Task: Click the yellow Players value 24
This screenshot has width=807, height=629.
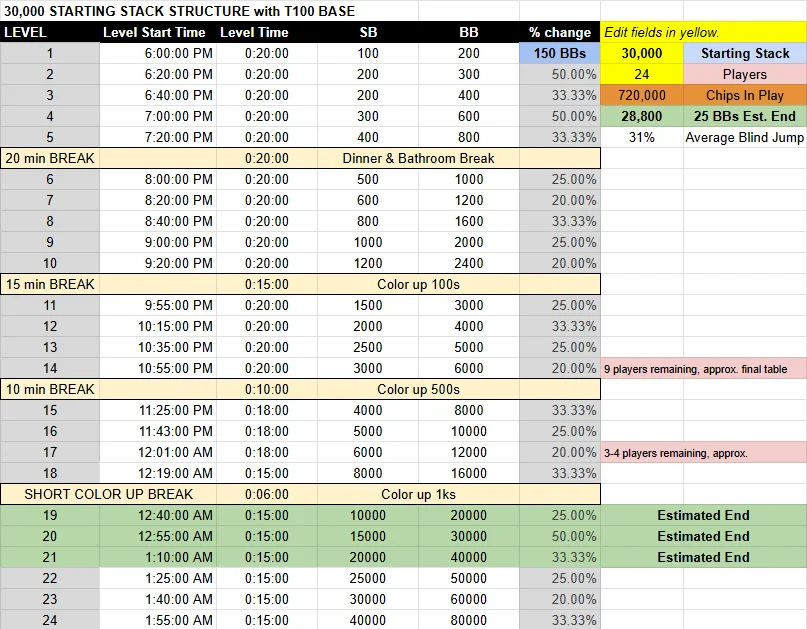Action: click(641, 74)
